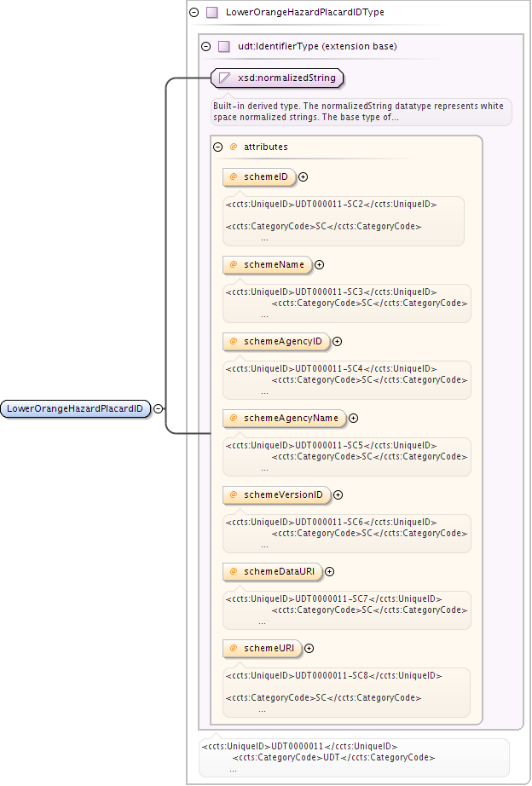
Task: Expand the schemeDataURI attribute
Action: pos(329,571)
